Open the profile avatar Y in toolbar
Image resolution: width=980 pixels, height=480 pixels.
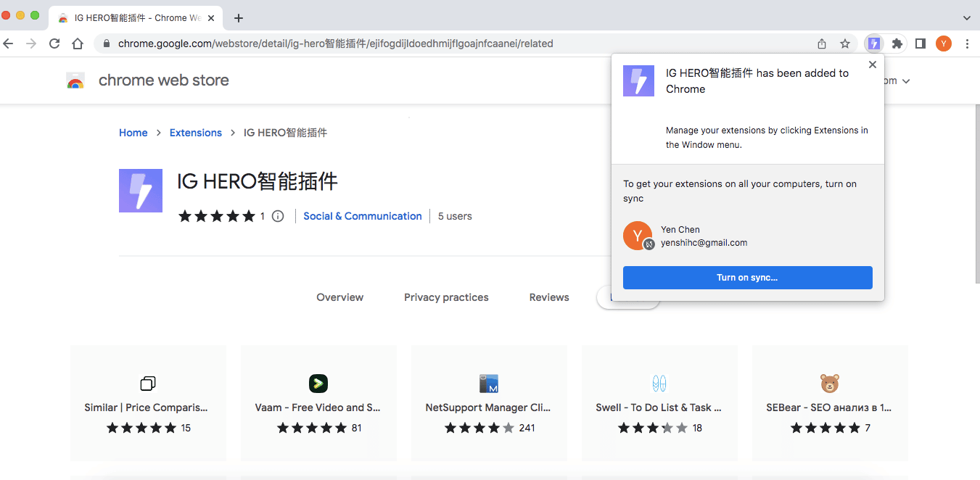[944, 44]
